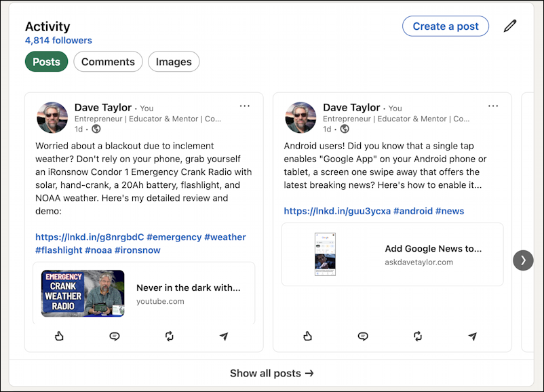Like the Android Google App post
Image resolution: width=544 pixels, height=392 pixels.
coord(308,336)
